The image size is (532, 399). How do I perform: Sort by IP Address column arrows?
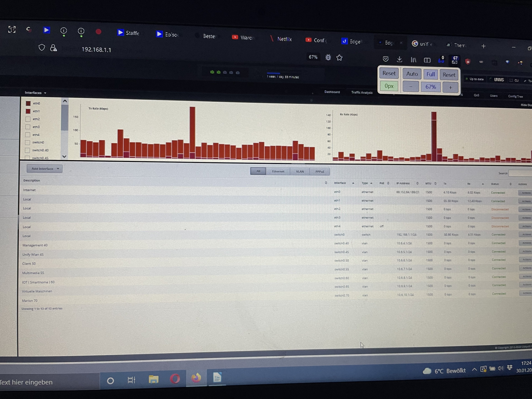417,184
